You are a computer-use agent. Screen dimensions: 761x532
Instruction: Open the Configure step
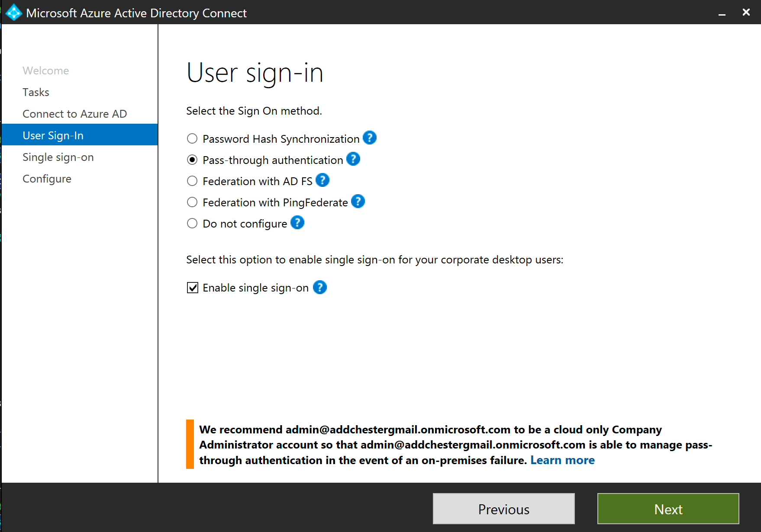point(47,179)
